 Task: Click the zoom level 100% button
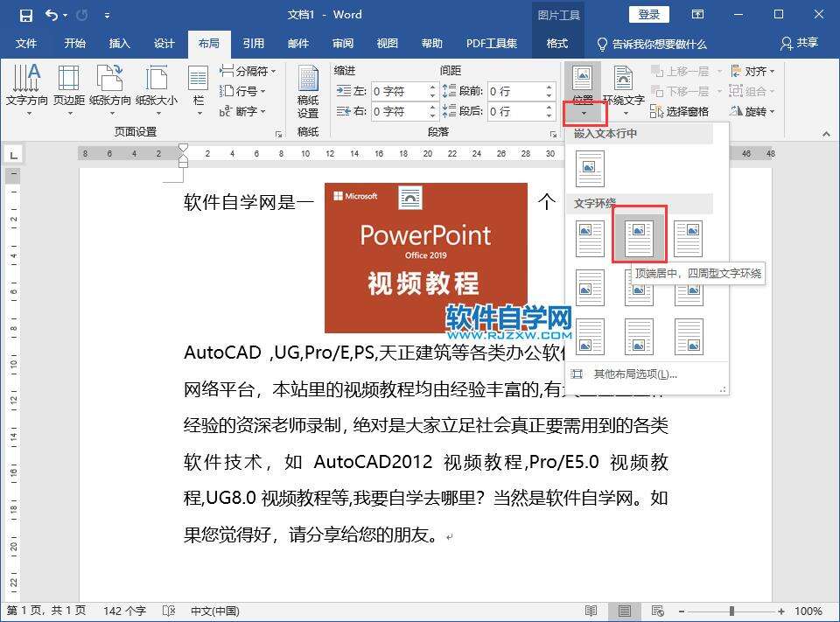pyautogui.click(x=808, y=611)
